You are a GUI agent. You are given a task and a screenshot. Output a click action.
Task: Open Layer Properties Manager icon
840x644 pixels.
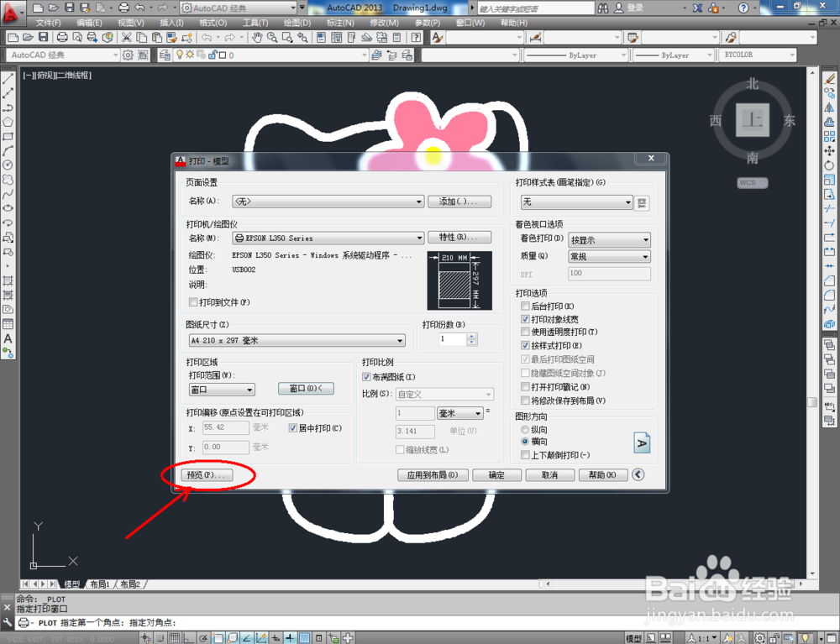165,55
